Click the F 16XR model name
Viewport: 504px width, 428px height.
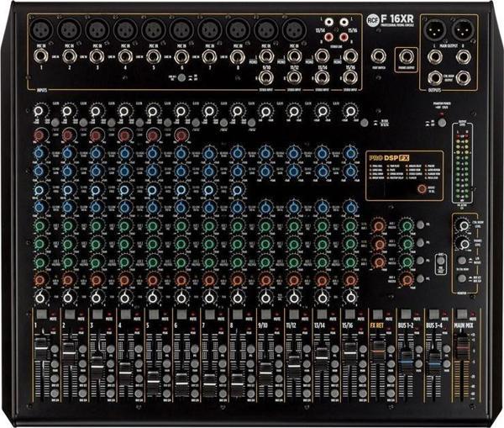tap(397, 18)
